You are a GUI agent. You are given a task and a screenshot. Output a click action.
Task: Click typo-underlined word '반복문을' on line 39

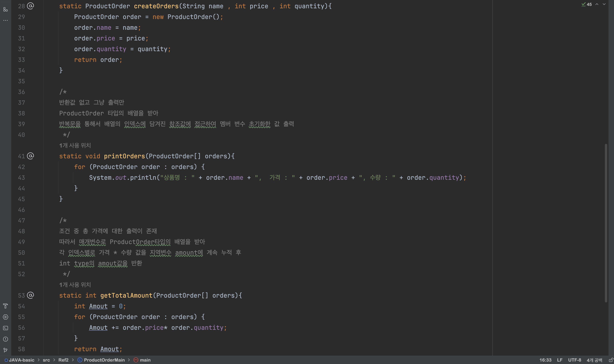(x=70, y=124)
